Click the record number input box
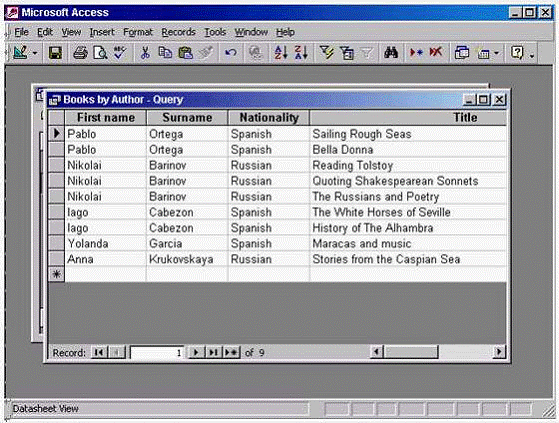Screen dimensions: 559x423 tap(157, 352)
